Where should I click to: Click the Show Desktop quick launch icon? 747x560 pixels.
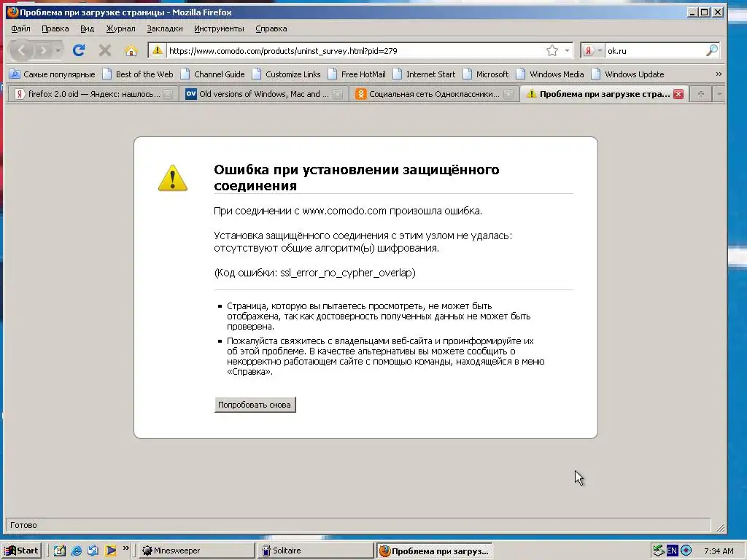coord(60,551)
